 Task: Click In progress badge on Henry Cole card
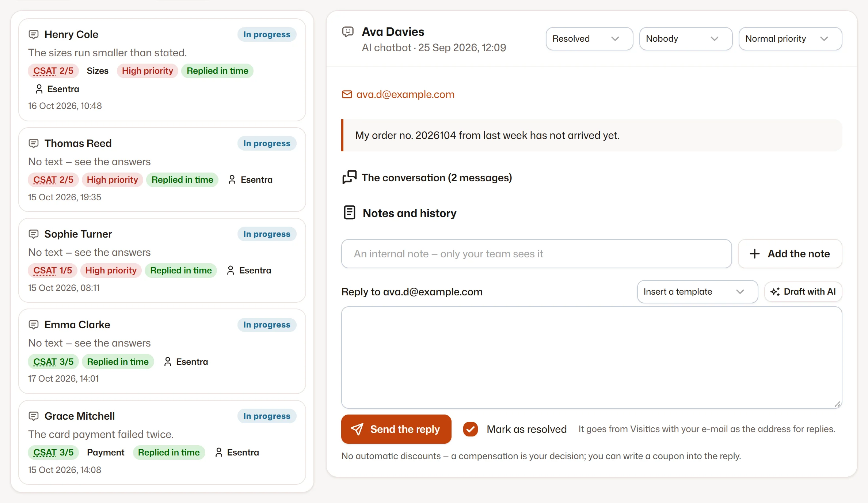[x=267, y=34]
